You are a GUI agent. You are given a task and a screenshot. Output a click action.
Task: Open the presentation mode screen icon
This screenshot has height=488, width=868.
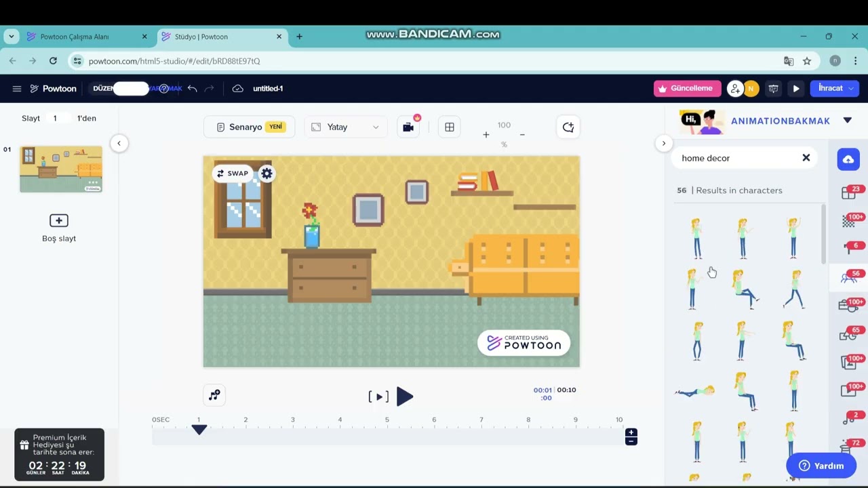773,89
